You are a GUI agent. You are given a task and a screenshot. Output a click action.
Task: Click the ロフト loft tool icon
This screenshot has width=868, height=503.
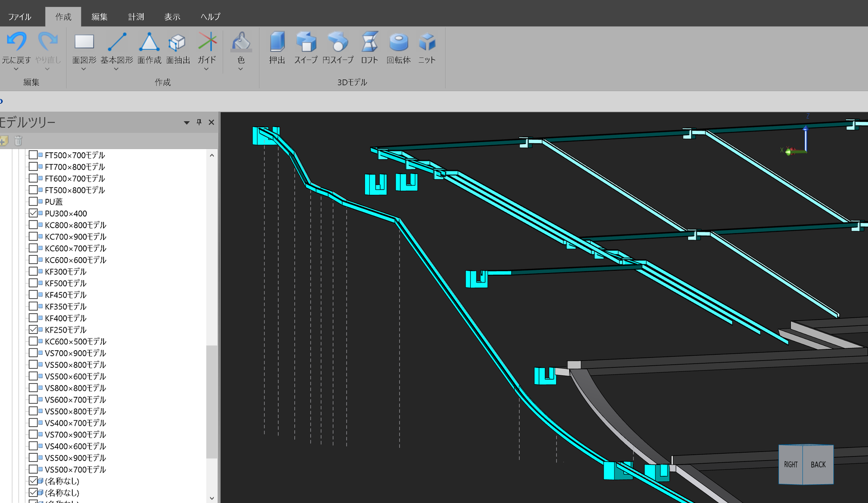click(x=369, y=42)
